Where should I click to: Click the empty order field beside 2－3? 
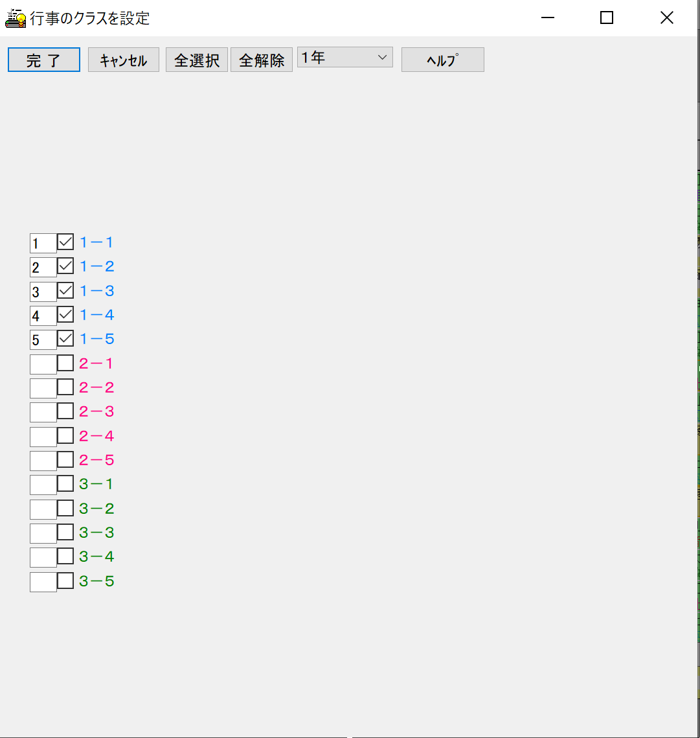click(x=43, y=412)
